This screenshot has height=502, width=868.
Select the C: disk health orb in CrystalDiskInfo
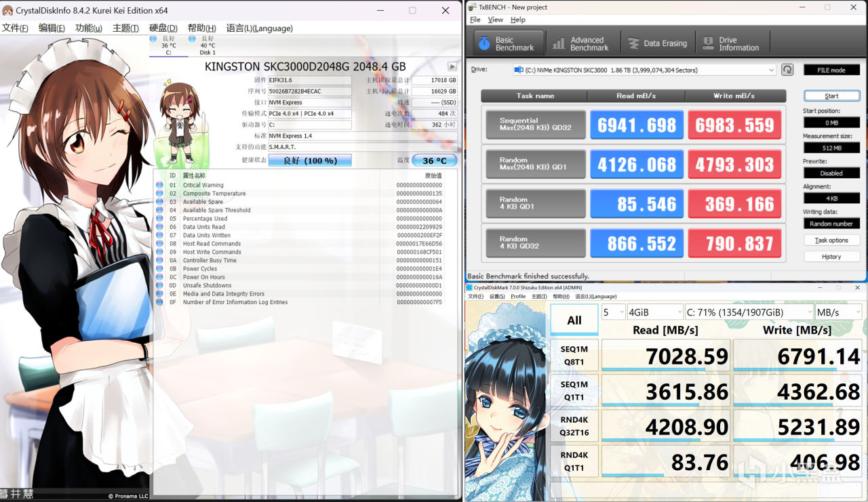tap(153, 39)
